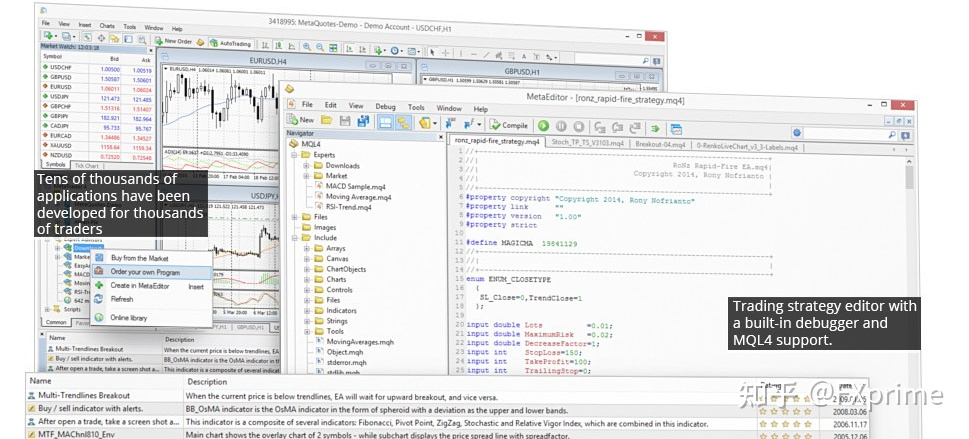Image resolution: width=969 pixels, height=439 pixels.
Task: Click the stop debugging icon in MetaEditor
Action: click(x=578, y=126)
